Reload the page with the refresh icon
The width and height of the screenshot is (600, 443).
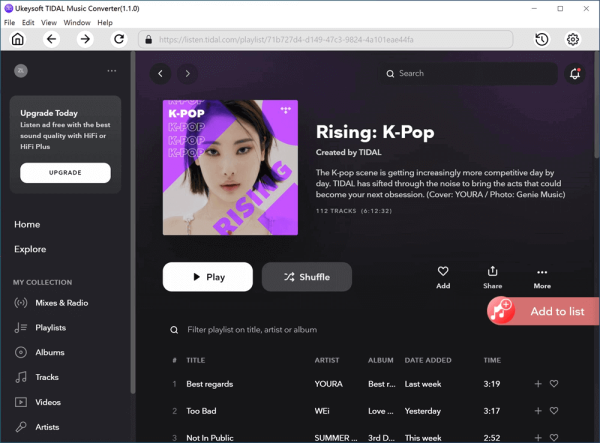[x=119, y=39]
